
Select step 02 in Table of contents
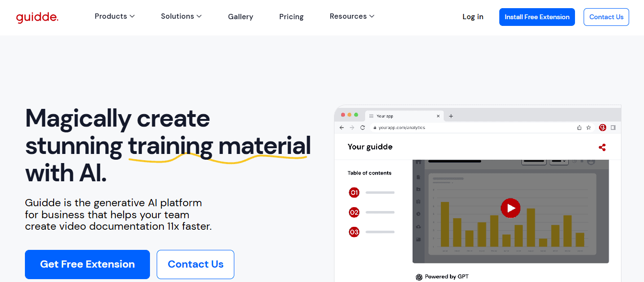(x=354, y=212)
